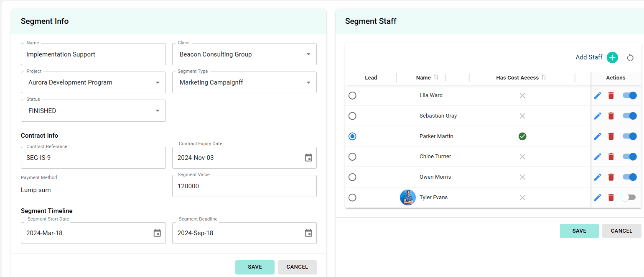Enable the toggle on Tyler Evans row

pyautogui.click(x=629, y=197)
